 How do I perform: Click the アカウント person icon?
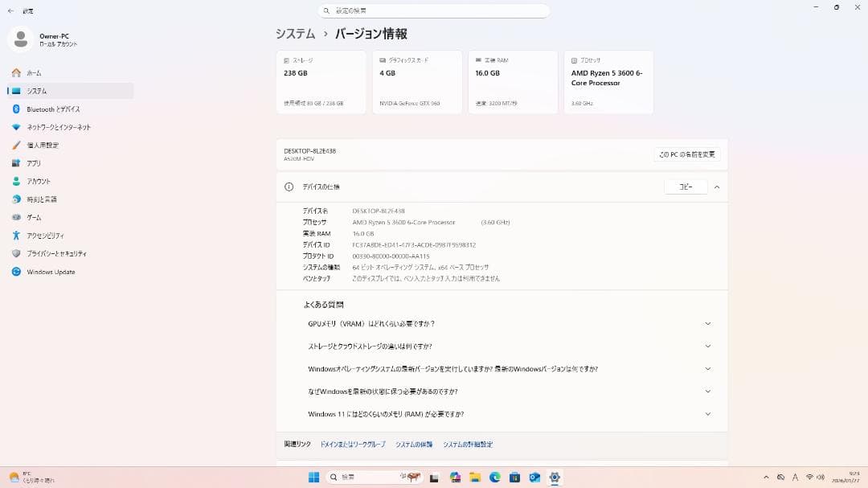[16, 181]
